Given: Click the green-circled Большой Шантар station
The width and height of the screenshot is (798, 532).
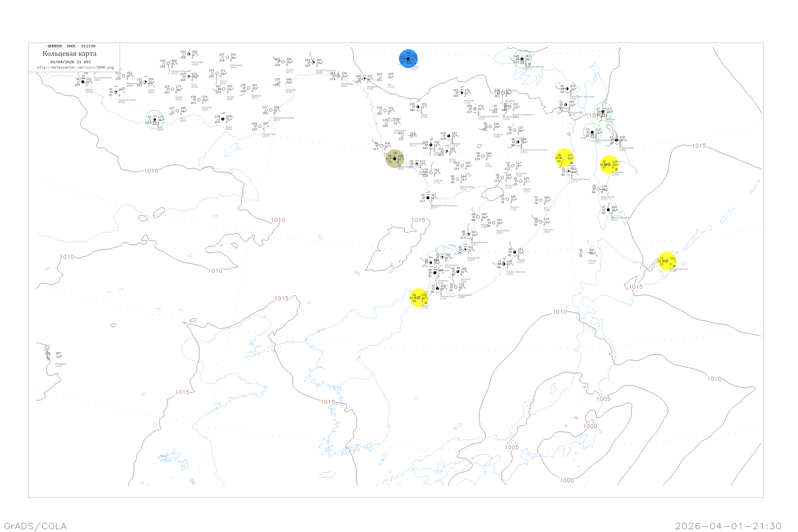Looking at the screenshot, I should point(522,59).
